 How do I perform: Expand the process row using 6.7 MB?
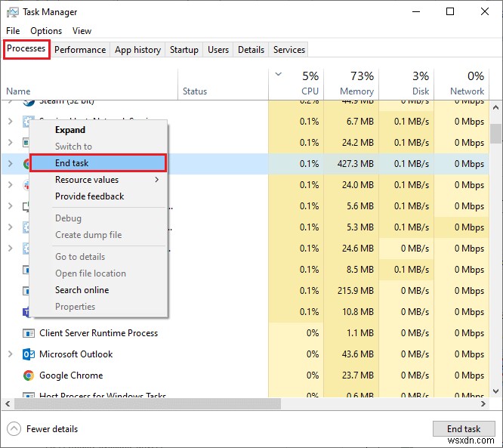tap(11, 122)
